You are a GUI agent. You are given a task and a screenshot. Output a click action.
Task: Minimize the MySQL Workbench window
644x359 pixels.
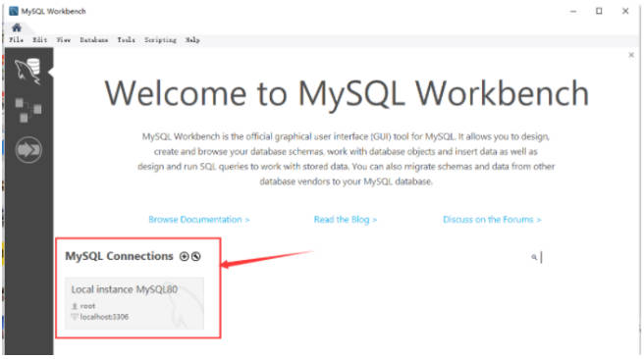(x=573, y=11)
